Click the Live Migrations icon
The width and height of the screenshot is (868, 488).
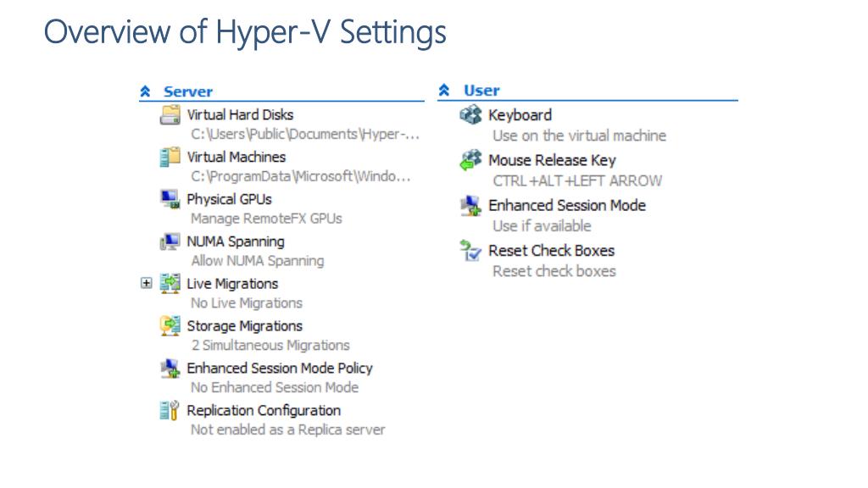pyautogui.click(x=170, y=283)
